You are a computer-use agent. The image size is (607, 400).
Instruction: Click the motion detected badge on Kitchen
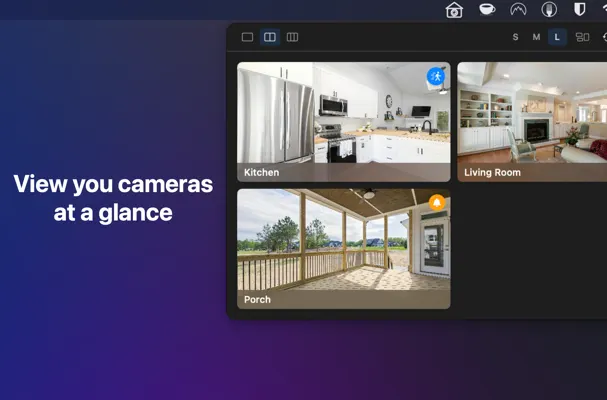(x=436, y=76)
